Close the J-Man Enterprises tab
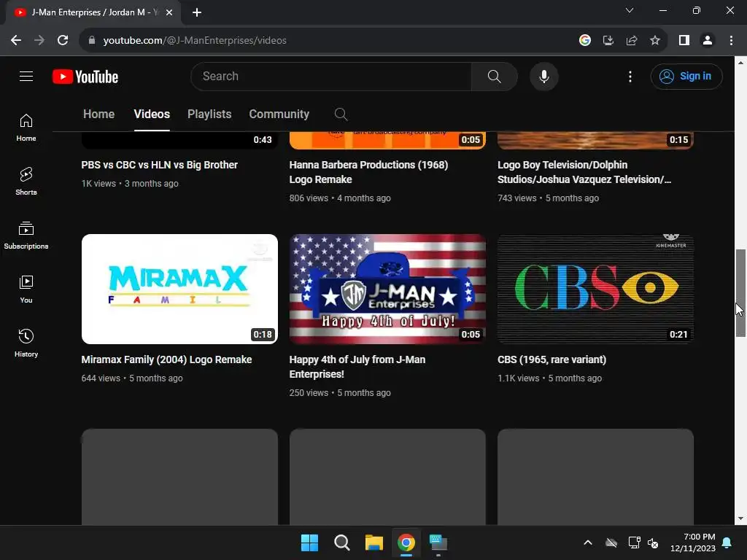The width and height of the screenshot is (747, 560). click(169, 12)
